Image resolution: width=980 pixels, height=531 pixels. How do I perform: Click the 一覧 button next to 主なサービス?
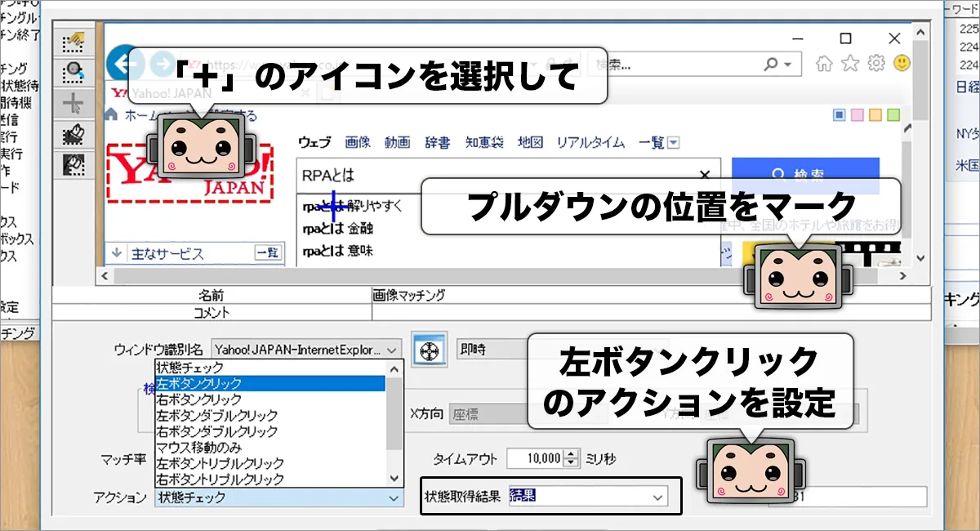(x=267, y=253)
